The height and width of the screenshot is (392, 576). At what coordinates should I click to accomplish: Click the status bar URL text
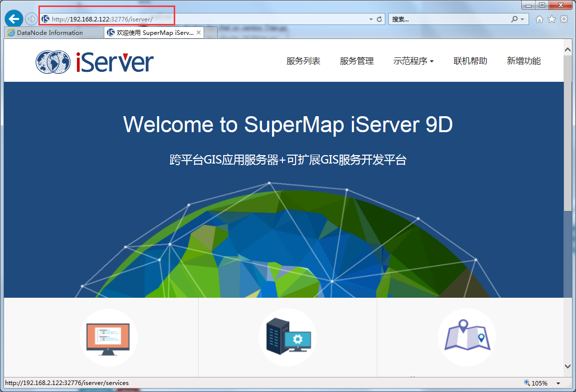click(x=67, y=383)
